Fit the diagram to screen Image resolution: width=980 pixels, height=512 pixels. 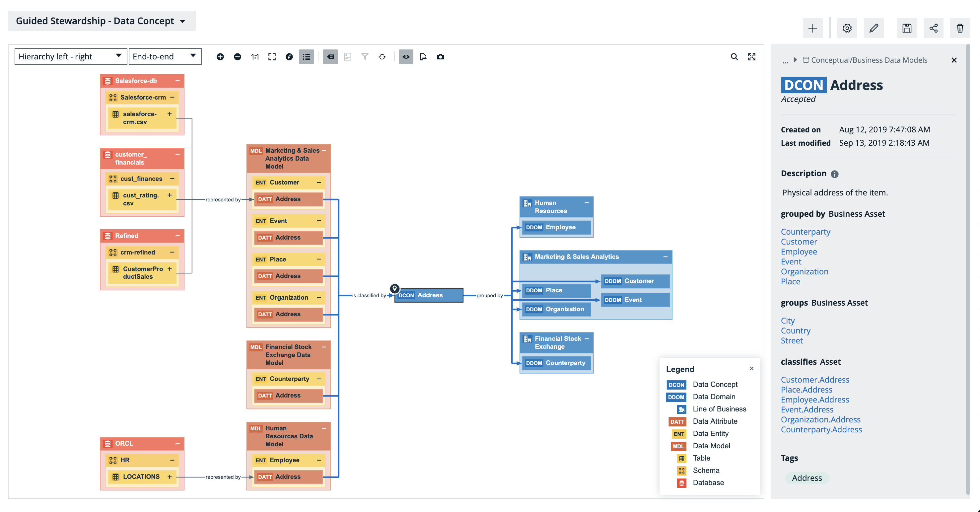pos(272,57)
